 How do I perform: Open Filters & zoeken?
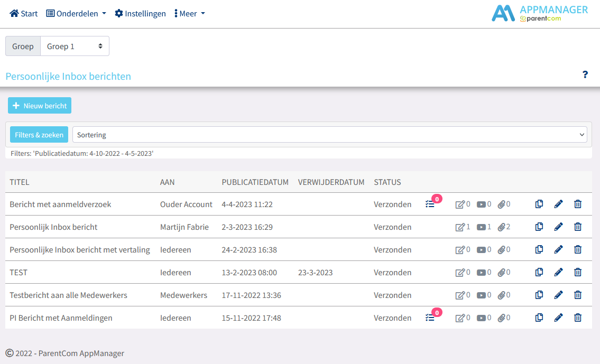[x=39, y=135]
